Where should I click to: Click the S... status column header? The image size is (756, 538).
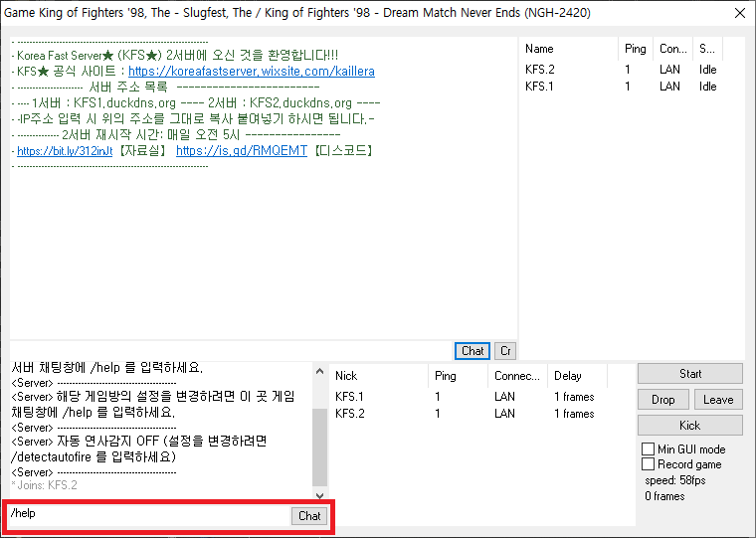708,49
